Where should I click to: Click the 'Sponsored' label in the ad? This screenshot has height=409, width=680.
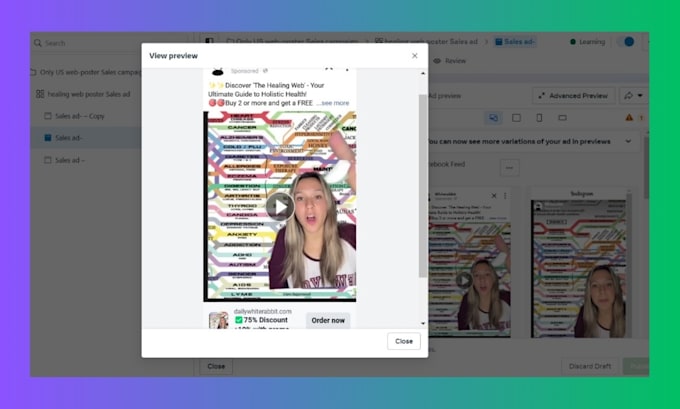tap(245, 71)
